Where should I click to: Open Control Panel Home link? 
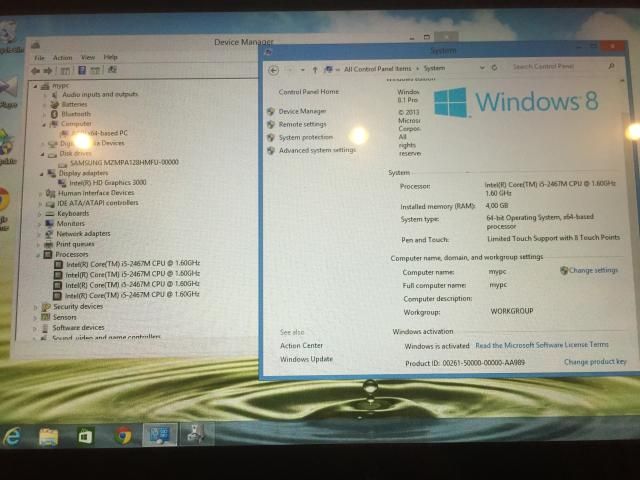tap(309, 92)
